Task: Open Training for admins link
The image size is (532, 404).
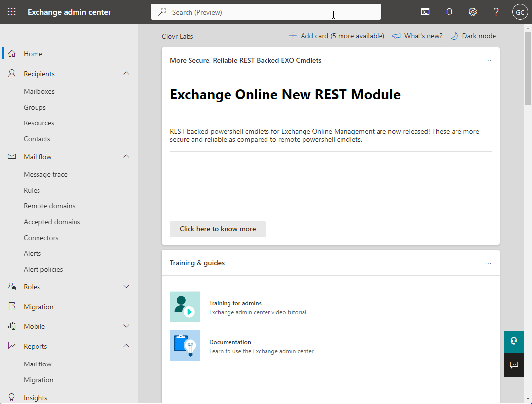Action: [x=235, y=303]
